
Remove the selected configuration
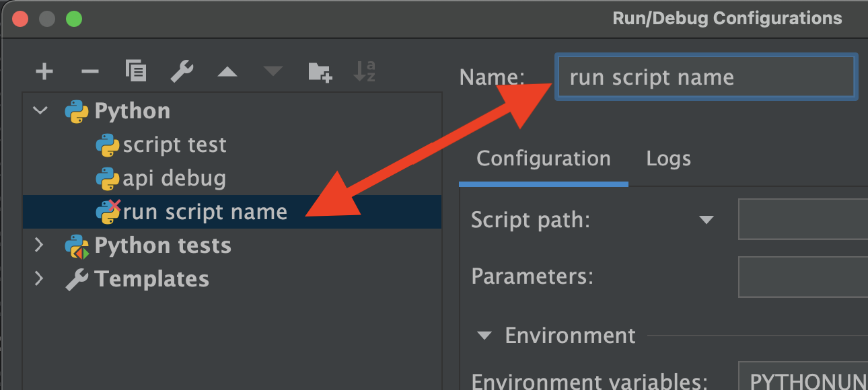pyautogui.click(x=89, y=71)
